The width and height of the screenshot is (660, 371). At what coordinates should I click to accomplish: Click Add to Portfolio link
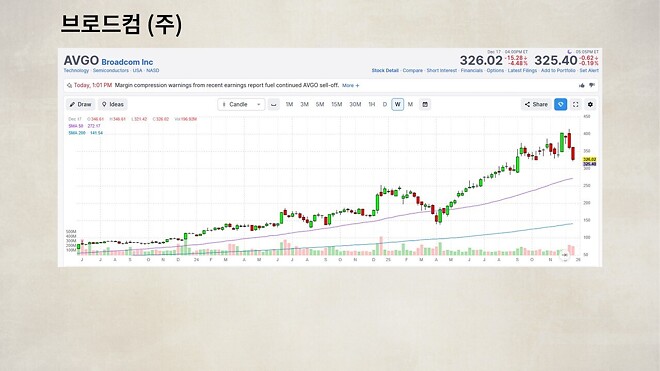click(x=558, y=70)
